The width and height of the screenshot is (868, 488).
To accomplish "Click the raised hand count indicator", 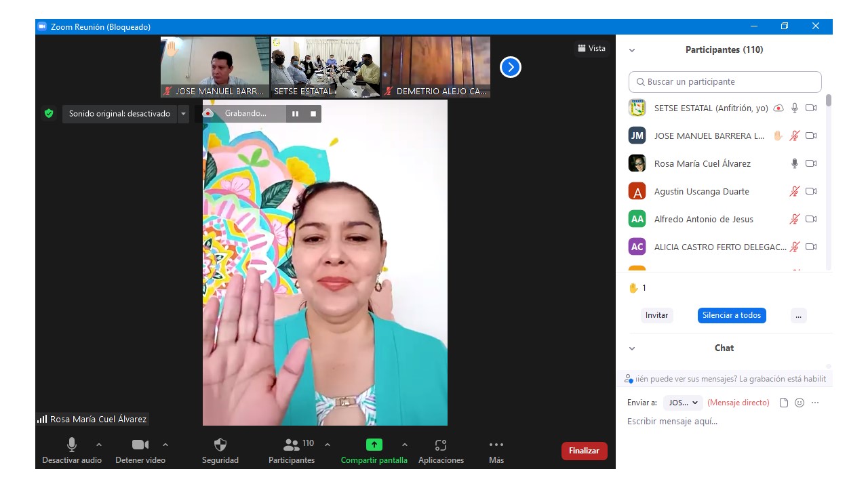I will 637,288.
